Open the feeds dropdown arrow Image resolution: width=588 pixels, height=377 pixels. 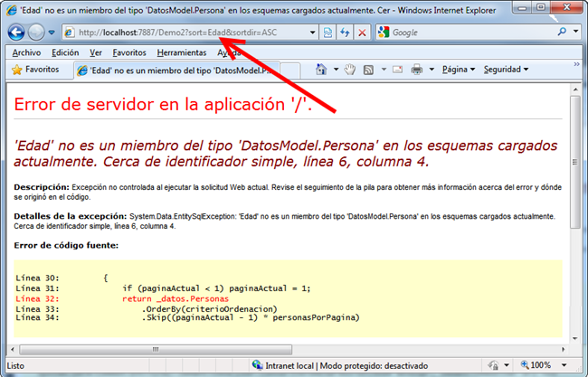pos(384,70)
